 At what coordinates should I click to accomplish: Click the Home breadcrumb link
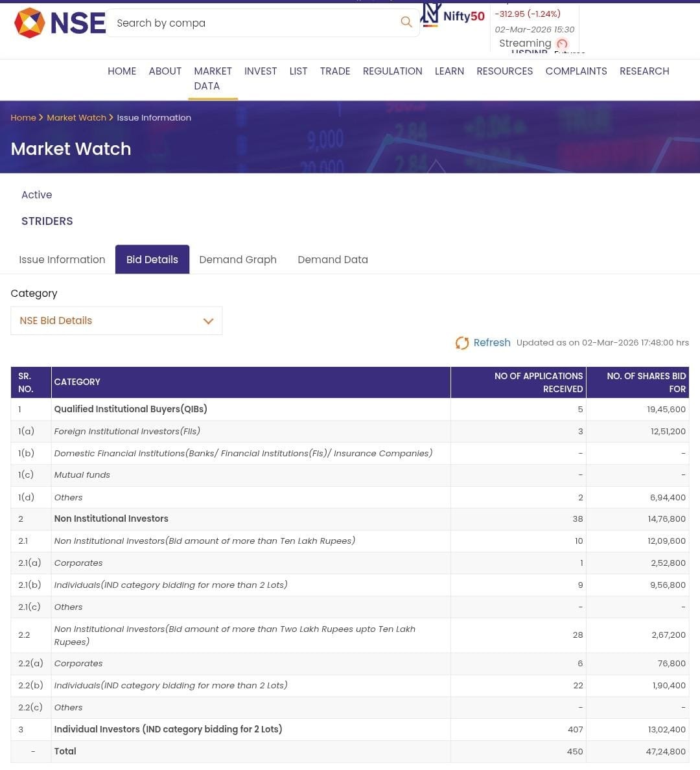click(x=23, y=118)
